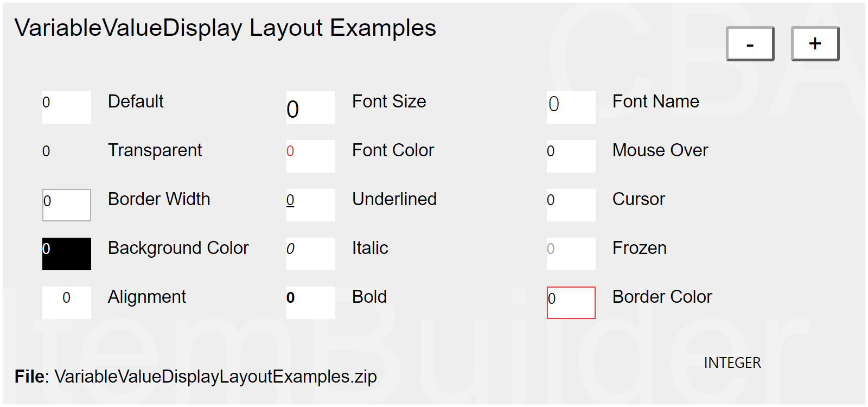Image resolution: width=868 pixels, height=407 pixels.
Task: Click the Border Width value box
Action: (66, 205)
